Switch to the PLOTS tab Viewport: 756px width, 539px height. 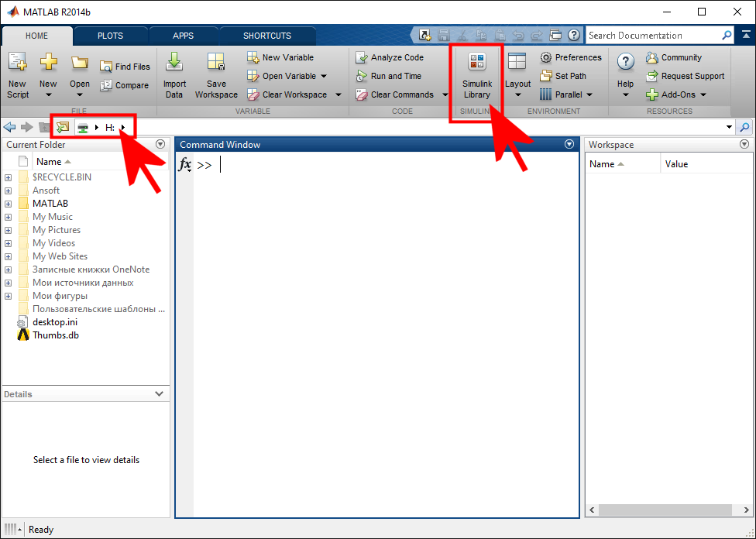[x=110, y=36]
